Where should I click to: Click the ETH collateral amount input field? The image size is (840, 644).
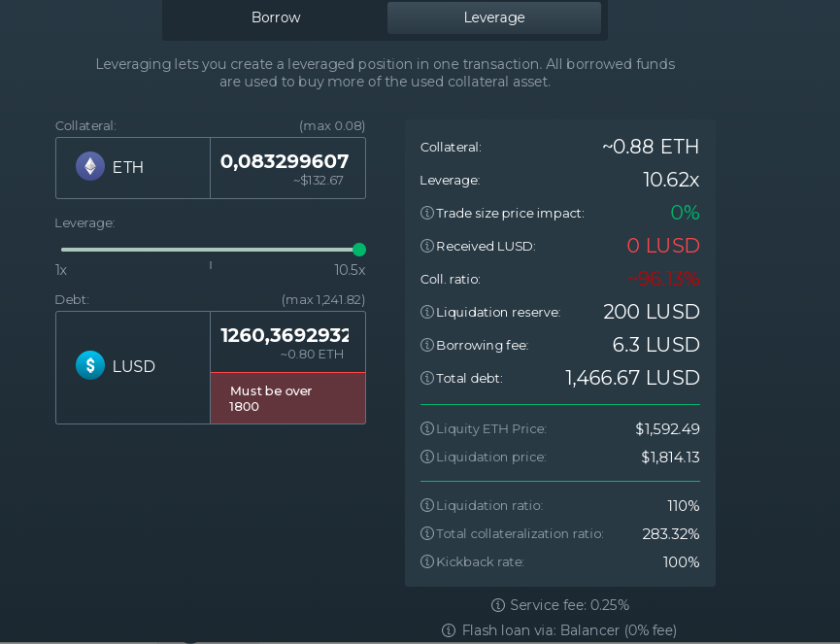coord(288,168)
